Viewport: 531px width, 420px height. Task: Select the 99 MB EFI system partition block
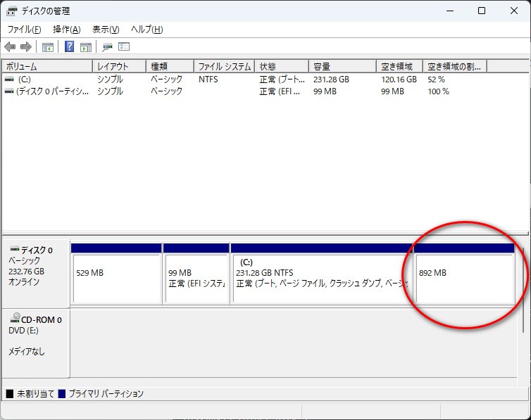(x=196, y=274)
